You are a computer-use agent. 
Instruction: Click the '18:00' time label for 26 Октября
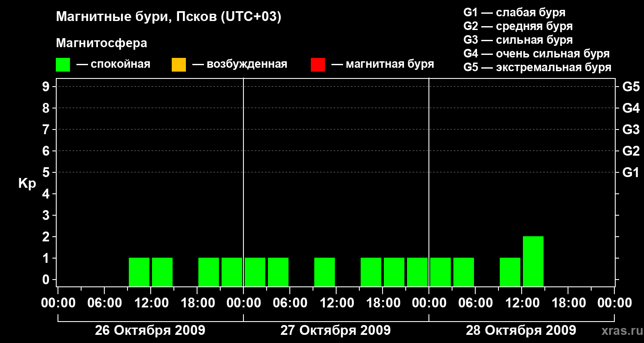[x=197, y=303]
